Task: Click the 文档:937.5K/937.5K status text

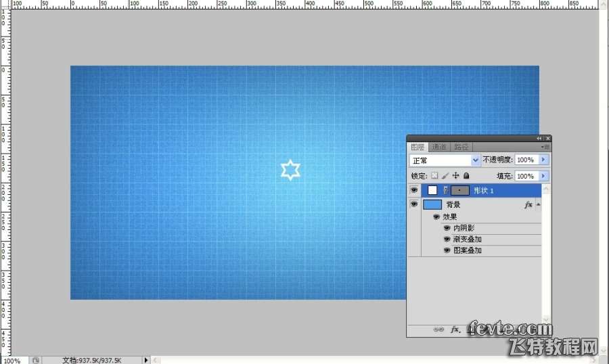Action: [92, 361]
